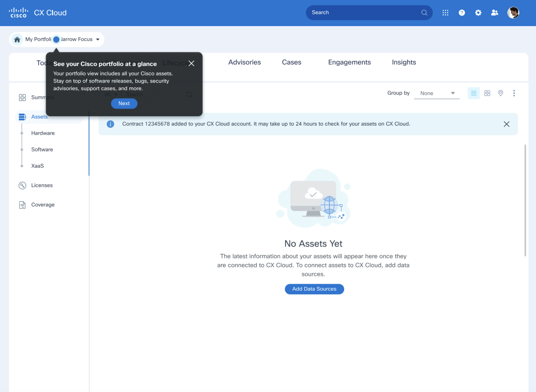This screenshot has width=536, height=392.
Task: Click the Coverage document icon
Action: coord(22,205)
